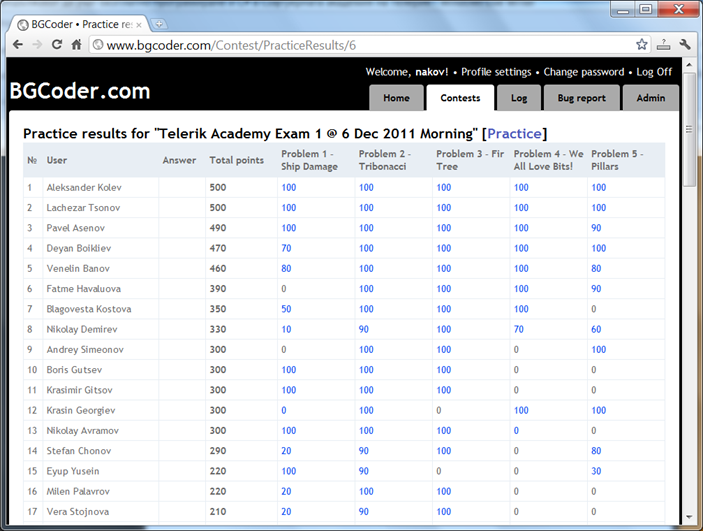Open Pavel Asenov's Problem 5 score 90
703x531 pixels.
[596, 228]
